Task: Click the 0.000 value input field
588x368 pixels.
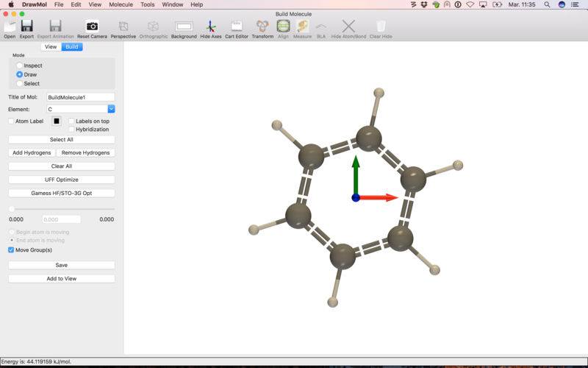Action: tap(62, 219)
